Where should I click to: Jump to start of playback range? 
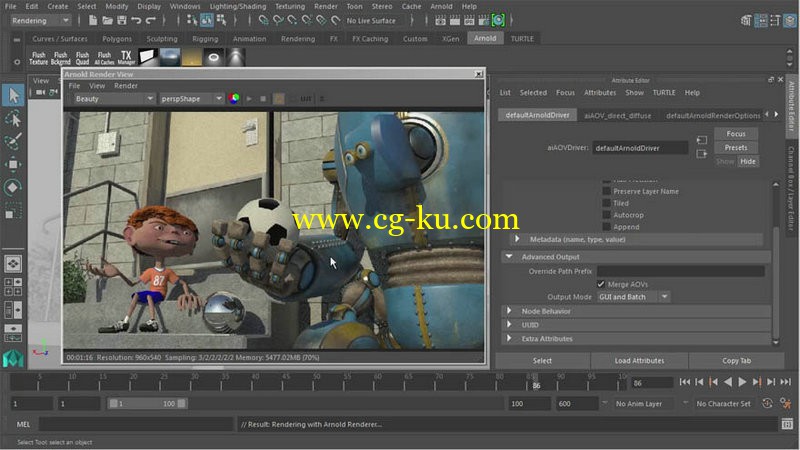(x=685, y=382)
